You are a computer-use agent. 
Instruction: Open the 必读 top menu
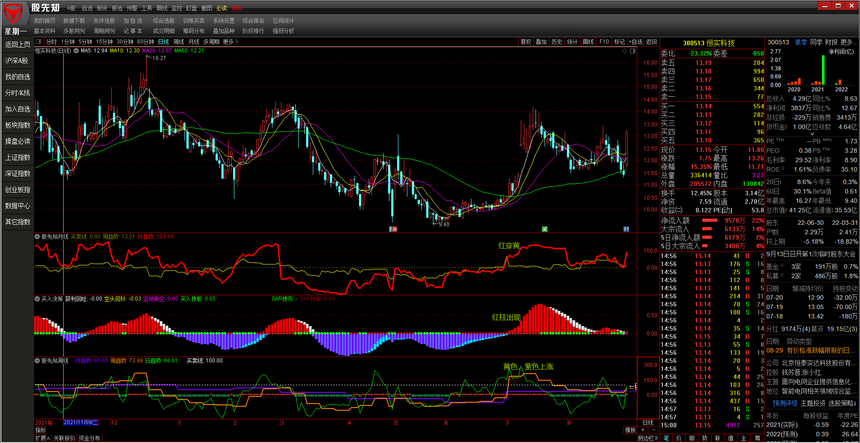(222, 9)
